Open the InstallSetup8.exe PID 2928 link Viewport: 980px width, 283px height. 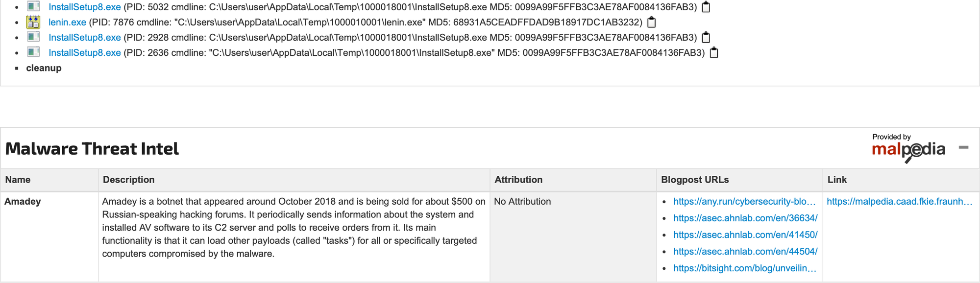pyautogui.click(x=85, y=37)
